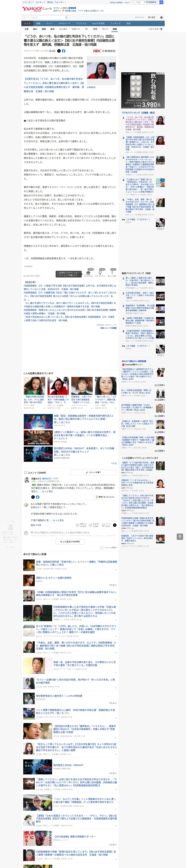Play the 6:26 video ranking thumbnail
Viewport: 186px width, 868px height.
(160, 281)
